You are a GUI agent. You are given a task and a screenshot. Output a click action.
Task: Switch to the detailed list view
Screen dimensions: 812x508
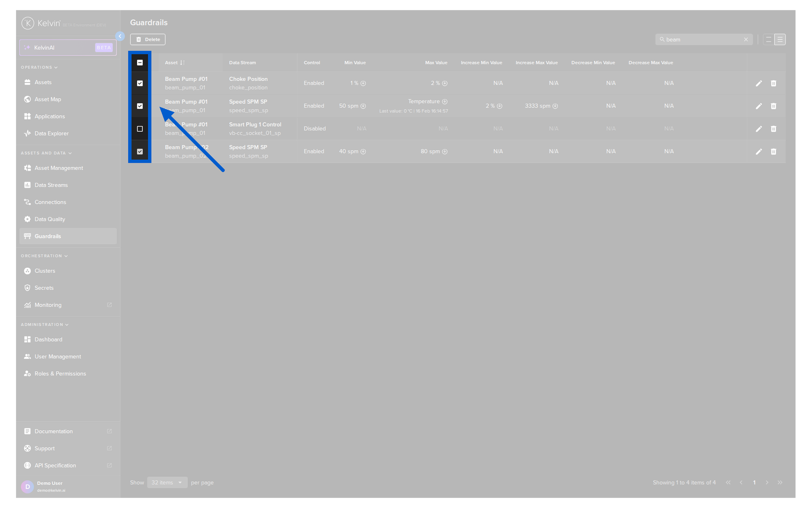780,39
